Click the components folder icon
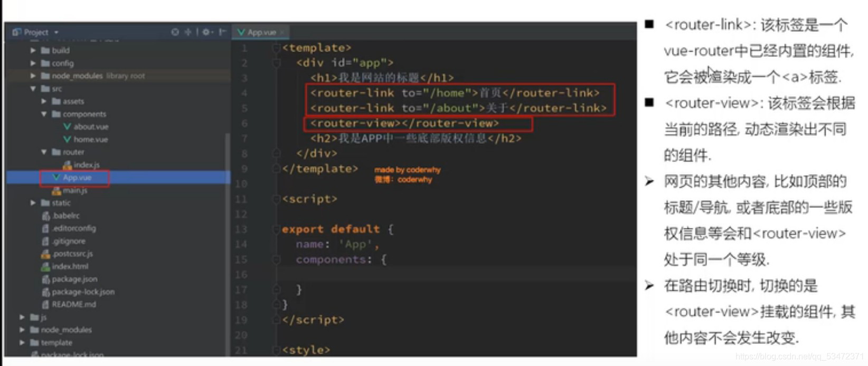Image resolution: width=868 pixels, height=366 pixels. [x=56, y=114]
